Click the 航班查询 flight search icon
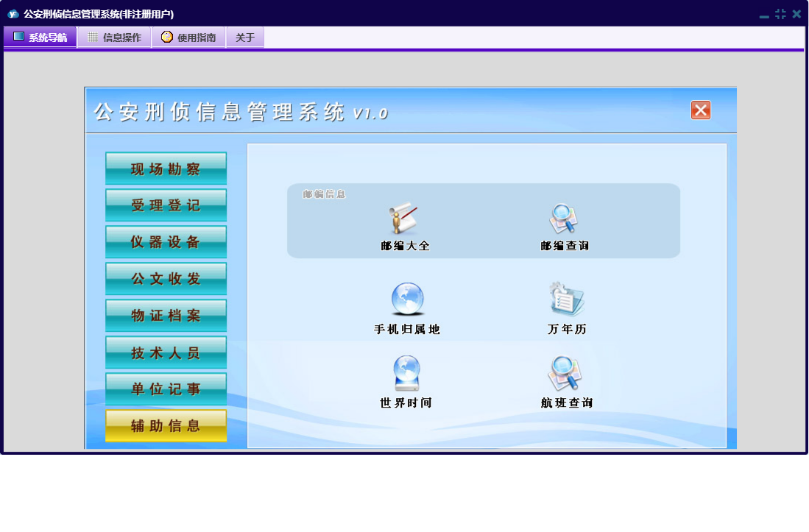The image size is (809, 532). pos(565,374)
